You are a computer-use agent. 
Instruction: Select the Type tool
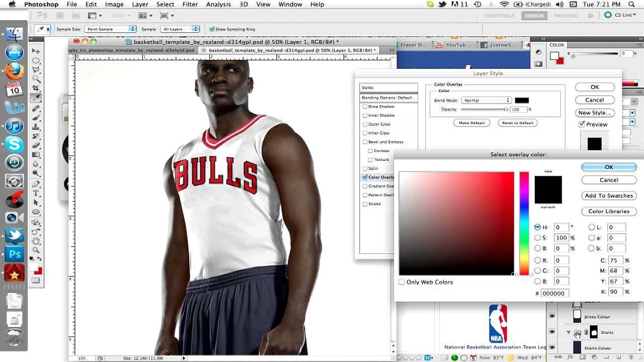point(36,193)
